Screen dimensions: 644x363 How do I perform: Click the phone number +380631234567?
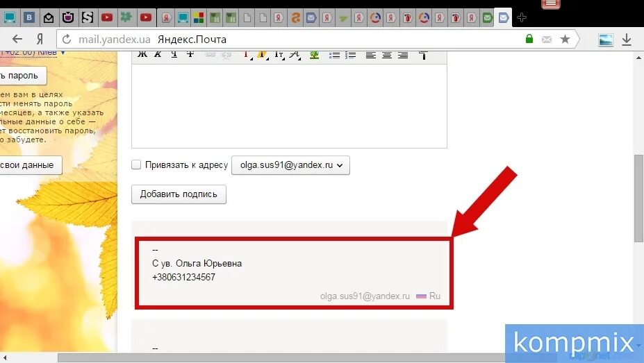183,277
